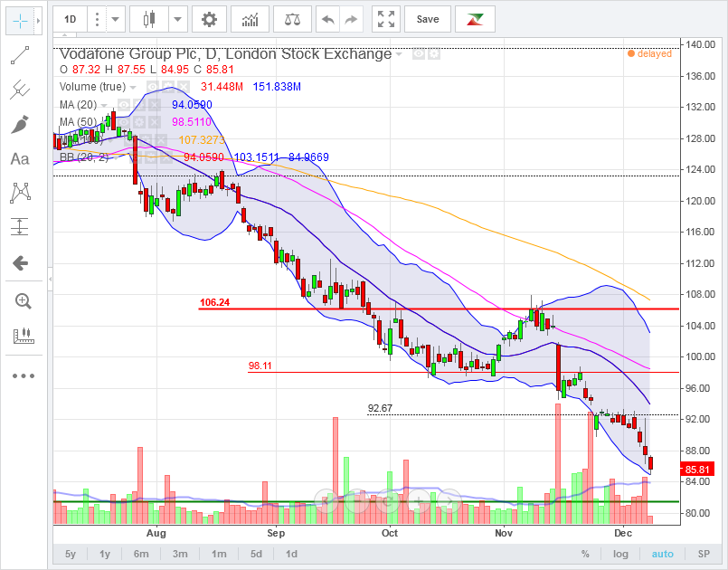Screen dimensions: 728x570
Task: Open the indicators dialog from top toolbar
Action: tap(251, 20)
